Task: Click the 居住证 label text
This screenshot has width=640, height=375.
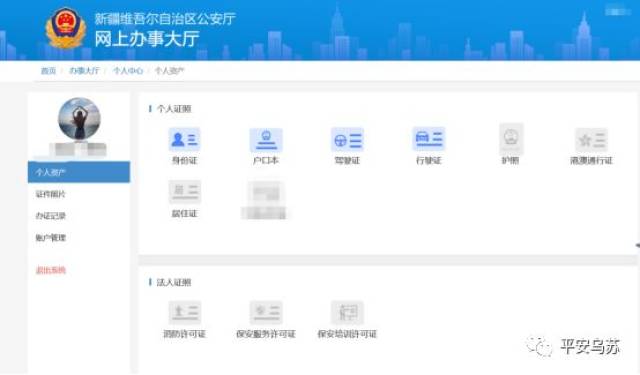Action: click(184, 214)
